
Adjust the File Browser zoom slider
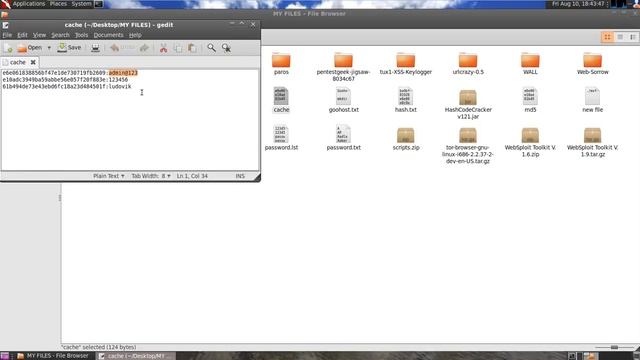click(x=614, y=347)
